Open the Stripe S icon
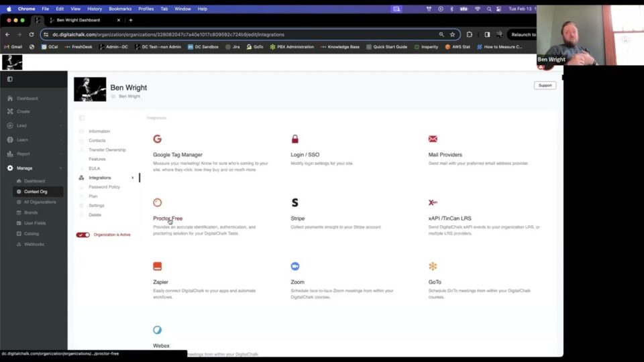 tap(295, 202)
